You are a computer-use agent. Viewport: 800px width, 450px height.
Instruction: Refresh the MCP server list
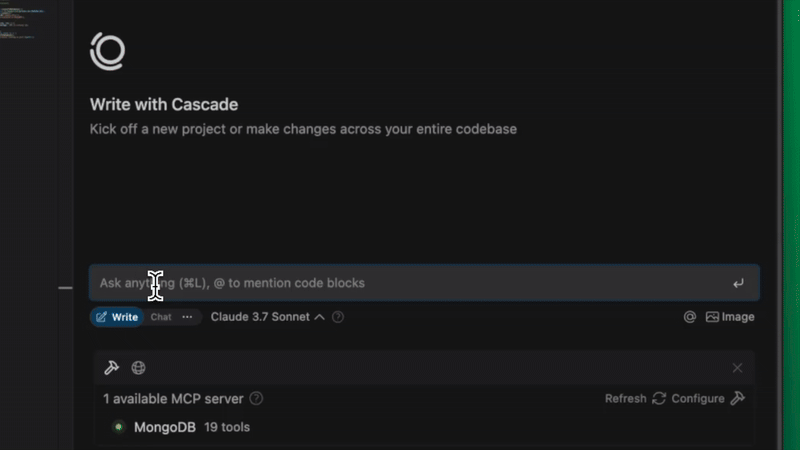[x=635, y=398]
